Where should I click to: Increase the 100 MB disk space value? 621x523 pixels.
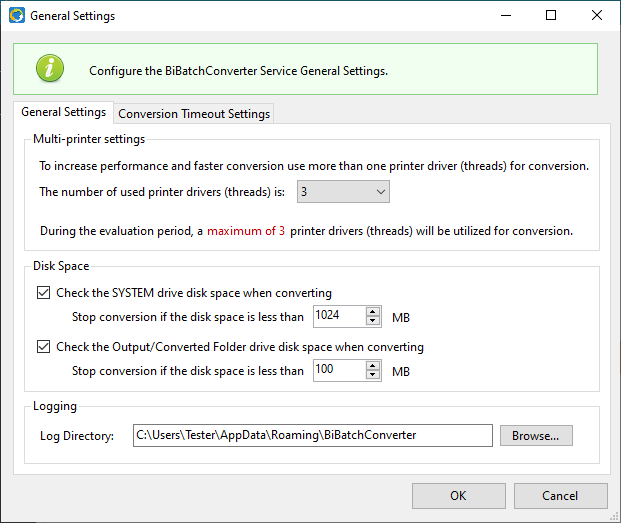[x=373, y=365]
